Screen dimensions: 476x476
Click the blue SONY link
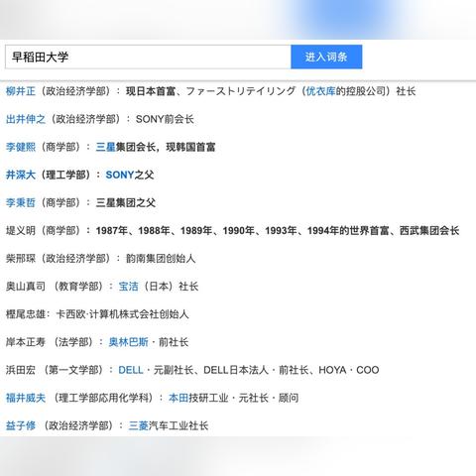(120, 175)
